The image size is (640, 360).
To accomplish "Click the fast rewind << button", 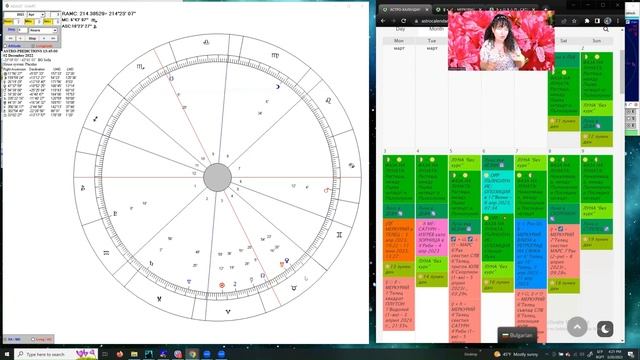I will tap(10, 38).
